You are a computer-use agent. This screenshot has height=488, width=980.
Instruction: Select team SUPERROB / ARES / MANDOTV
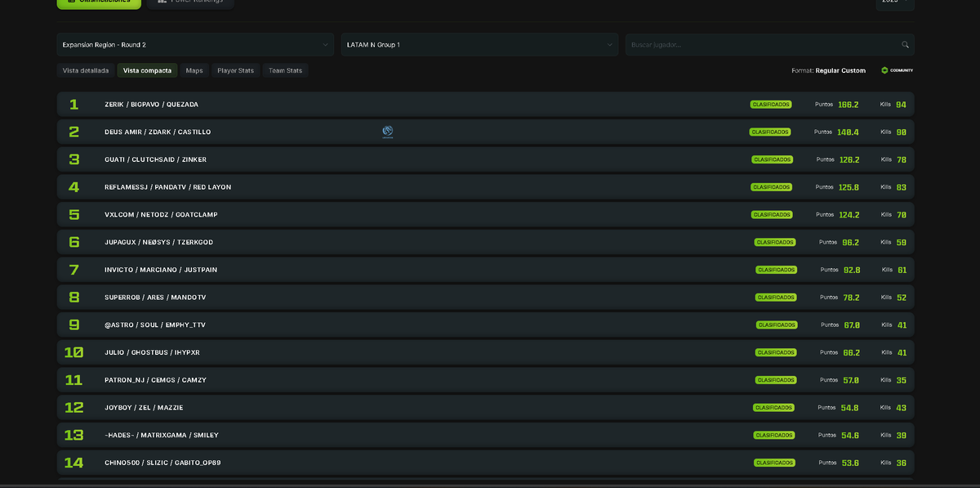pyautogui.click(x=155, y=298)
